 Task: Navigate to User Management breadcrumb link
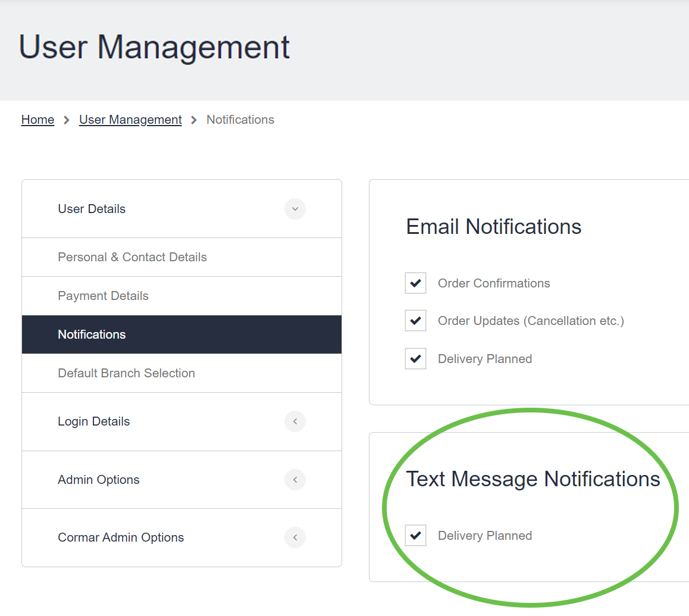coord(130,120)
